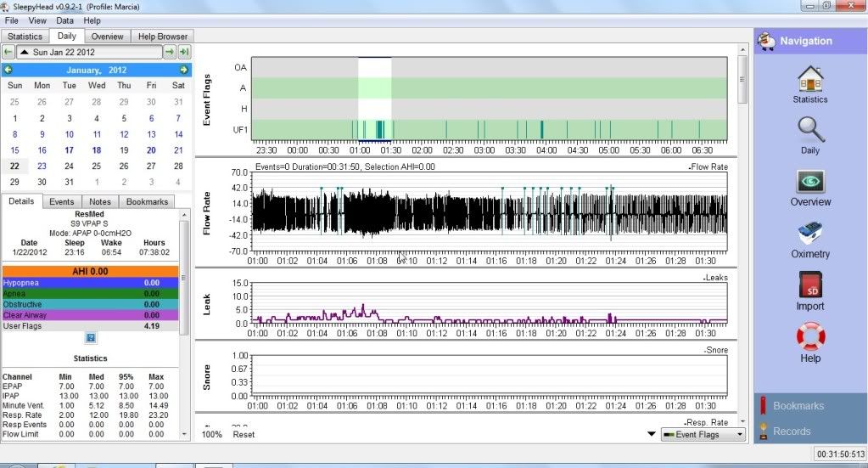
Task: Click the January, 2012 calendar header
Action: (x=97, y=70)
